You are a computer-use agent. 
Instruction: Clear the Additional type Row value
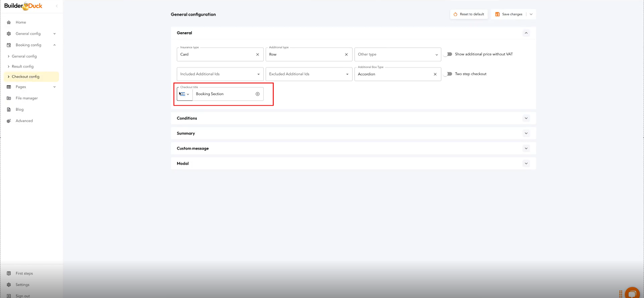click(346, 54)
